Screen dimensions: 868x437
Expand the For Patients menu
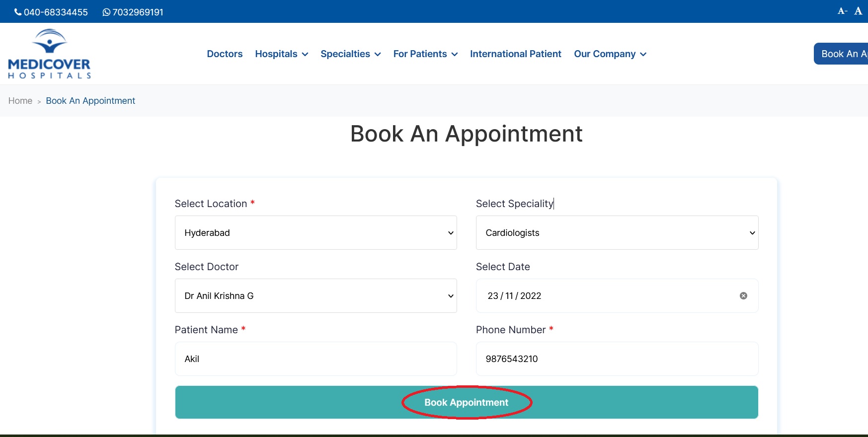tap(425, 54)
